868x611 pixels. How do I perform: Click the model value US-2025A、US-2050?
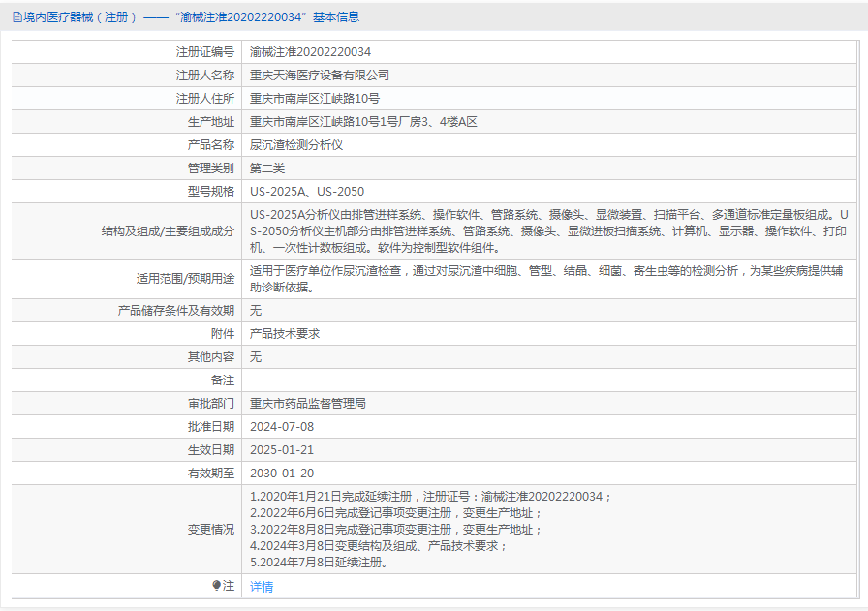(x=307, y=192)
